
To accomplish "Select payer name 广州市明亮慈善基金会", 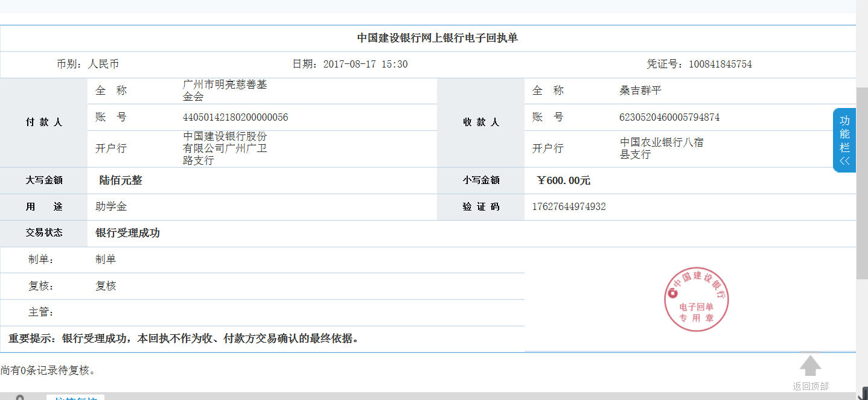I will coord(225,90).
